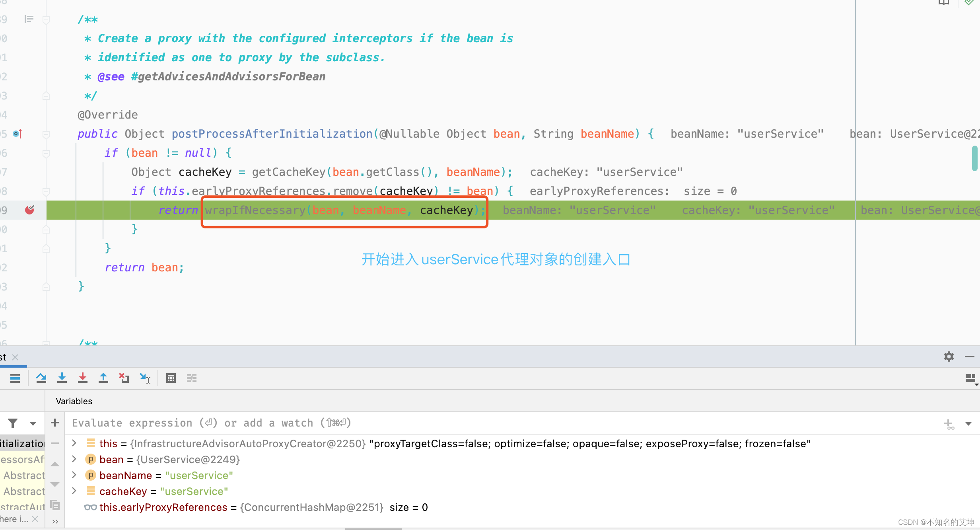
Task: Click Trace Current Stream Chain icon
Action: tap(192, 378)
